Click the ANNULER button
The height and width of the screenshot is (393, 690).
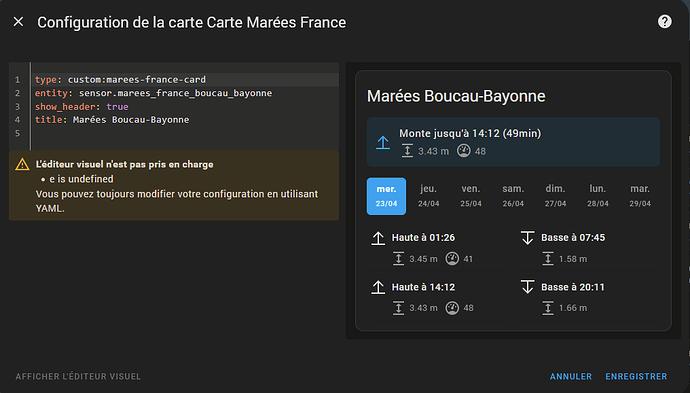click(571, 377)
